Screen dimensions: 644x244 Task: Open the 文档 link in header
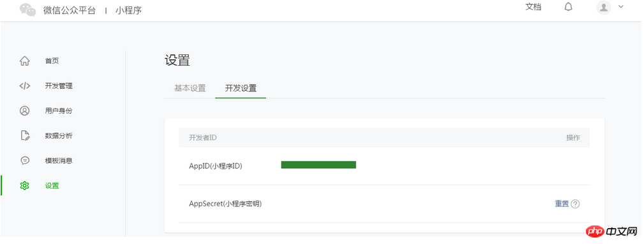coord(533,7)
